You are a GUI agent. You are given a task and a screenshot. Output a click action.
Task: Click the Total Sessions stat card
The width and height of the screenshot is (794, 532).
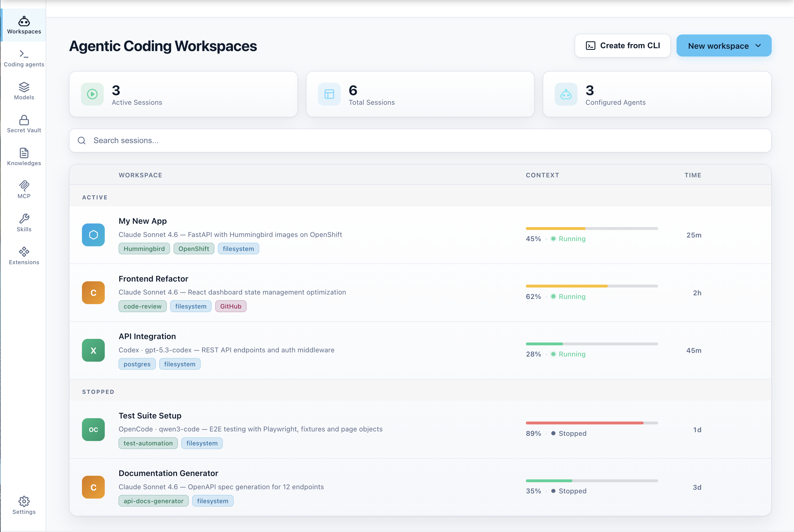tap(420, 94)
